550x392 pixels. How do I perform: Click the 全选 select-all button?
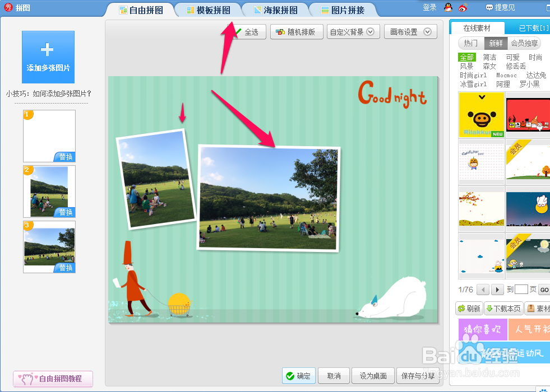point(248,32)
